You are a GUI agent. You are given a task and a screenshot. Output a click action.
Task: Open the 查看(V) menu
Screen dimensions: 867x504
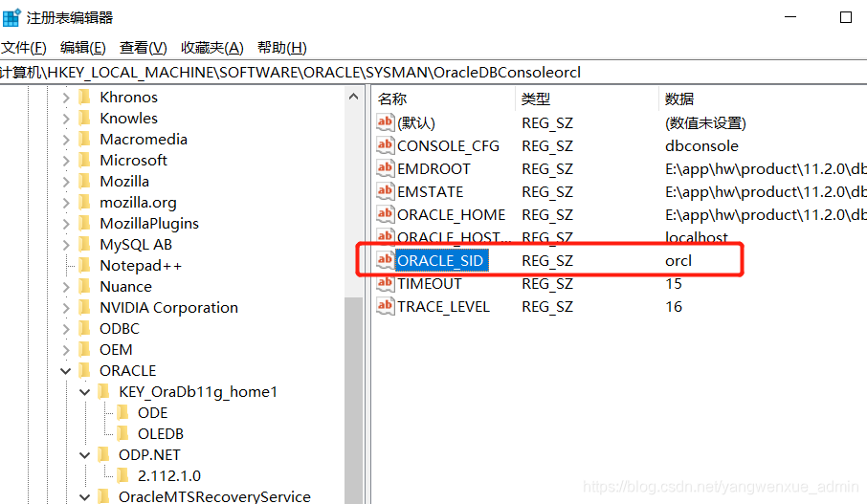click(x=144, y=48)
